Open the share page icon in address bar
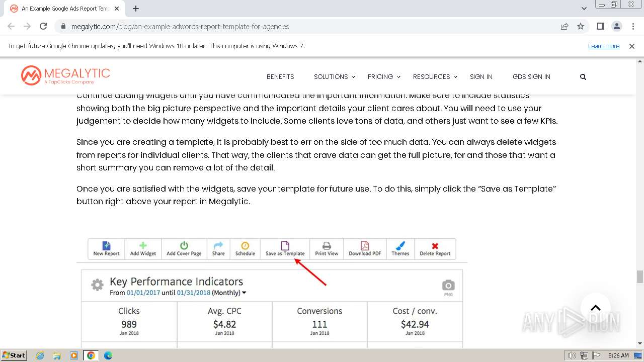The width and height of the screenshot is (644, 362). coord(565,26)
